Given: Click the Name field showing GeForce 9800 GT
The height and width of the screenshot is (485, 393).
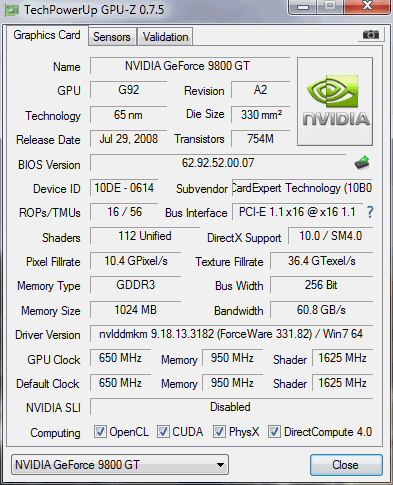Looking at the screenshot, I should [190, 66].
